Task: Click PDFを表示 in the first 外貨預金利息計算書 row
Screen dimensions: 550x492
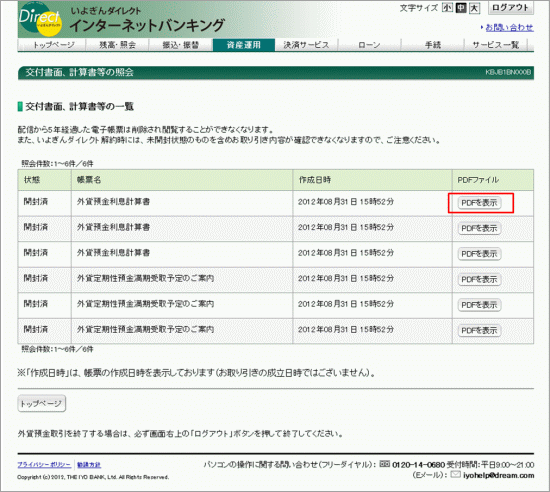Action: pos(479,203)
